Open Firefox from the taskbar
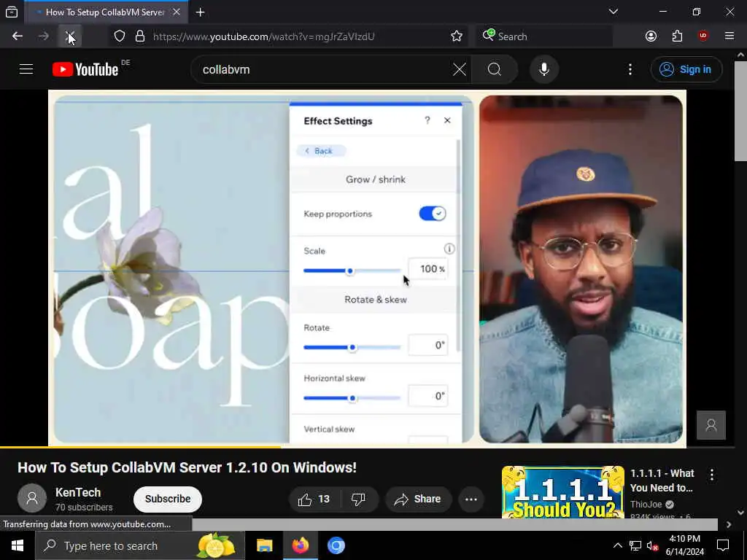Viewport: 747px width, 560px height. point(300,545)
